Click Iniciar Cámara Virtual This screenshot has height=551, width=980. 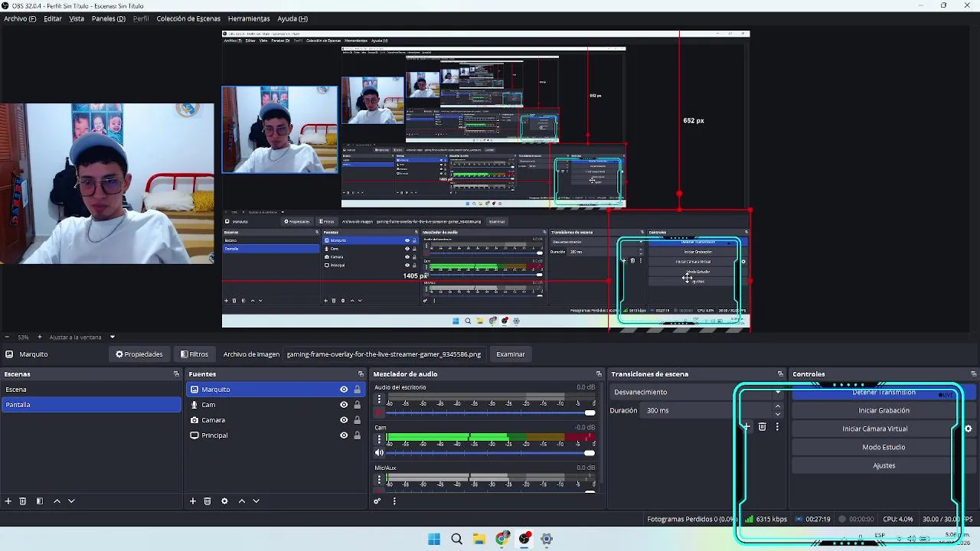(875, 429)
